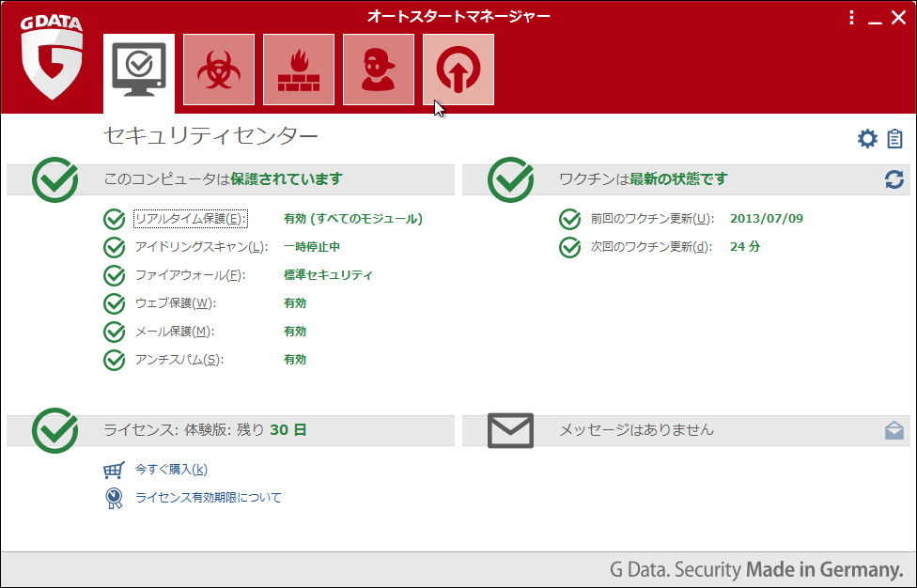This screenshot has width=917, height=588.
Task: Click the 24 分 value
Action: click(x=745, y=247)
